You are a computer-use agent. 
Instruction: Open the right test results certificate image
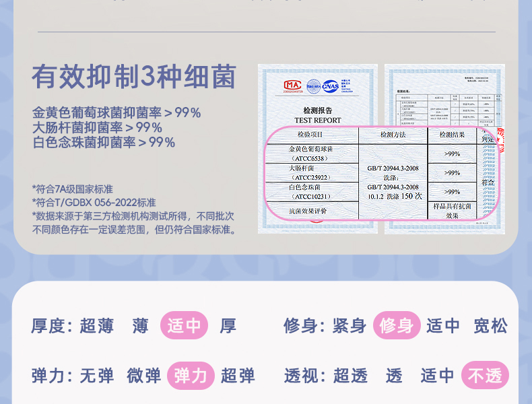pos(444,149)
